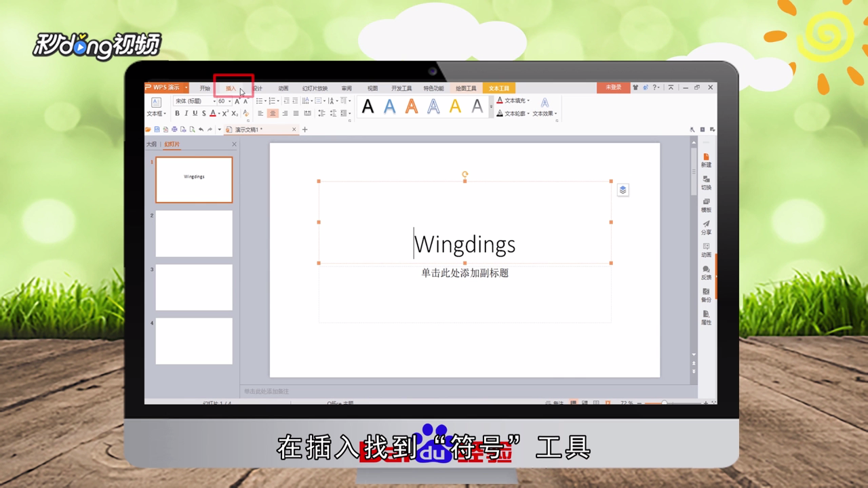Click the 未登录 (Not logged in) button

[613, 87]
